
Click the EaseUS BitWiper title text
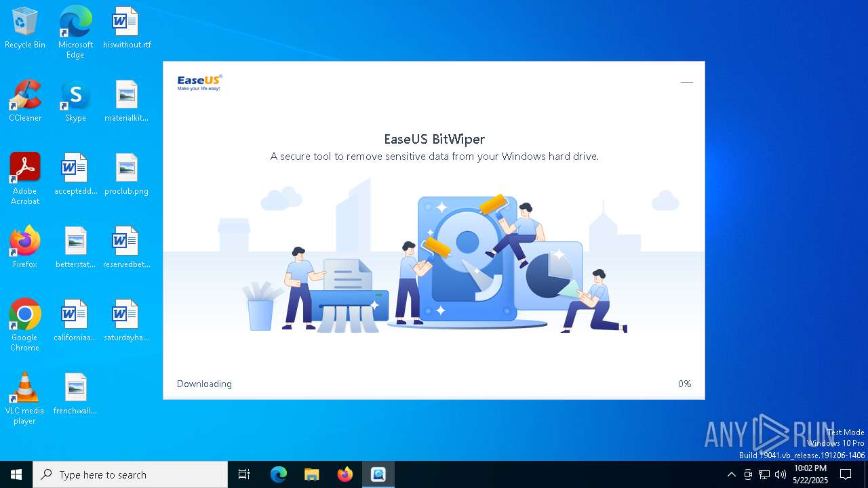[434, 139]
